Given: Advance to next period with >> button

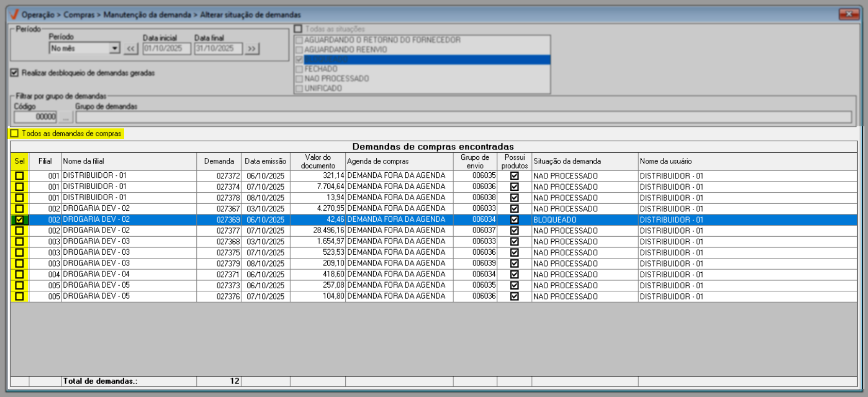Looking at the screenshot, I should [252, 48].
